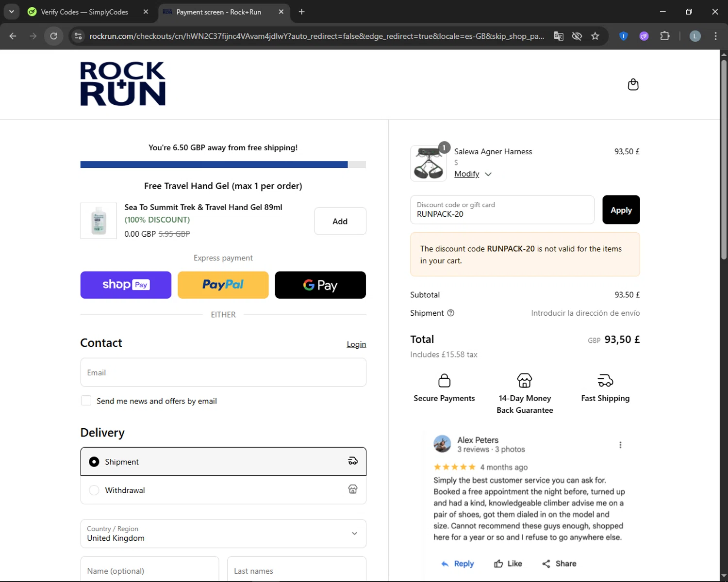Open site information icon in address bar

point(78,36)
